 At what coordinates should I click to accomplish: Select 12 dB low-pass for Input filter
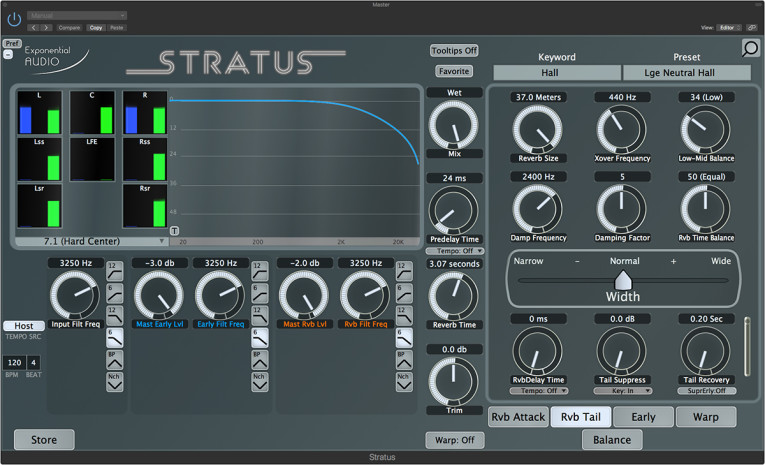(115, 316)
